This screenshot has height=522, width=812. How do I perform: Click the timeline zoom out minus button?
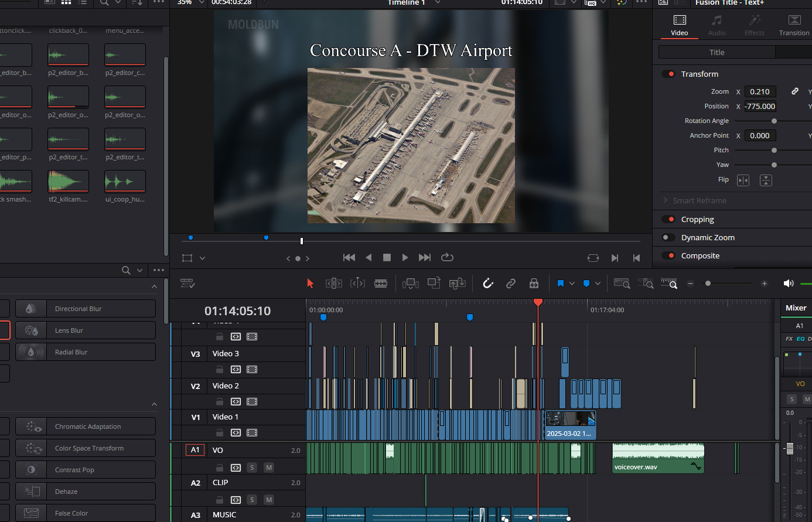pos(690,284)
